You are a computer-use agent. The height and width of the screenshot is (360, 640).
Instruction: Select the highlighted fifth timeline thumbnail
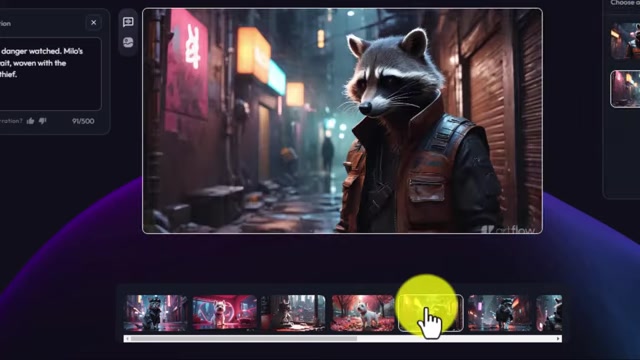[431, 313]
